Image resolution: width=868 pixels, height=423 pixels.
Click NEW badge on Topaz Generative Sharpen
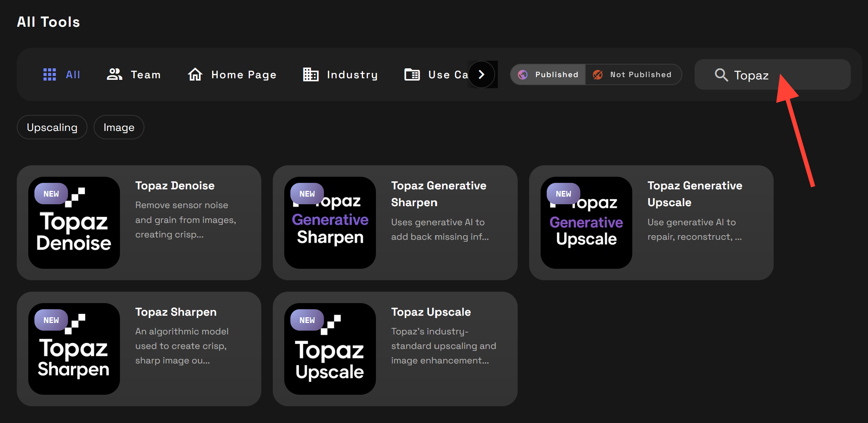click(x=307, y=194)
